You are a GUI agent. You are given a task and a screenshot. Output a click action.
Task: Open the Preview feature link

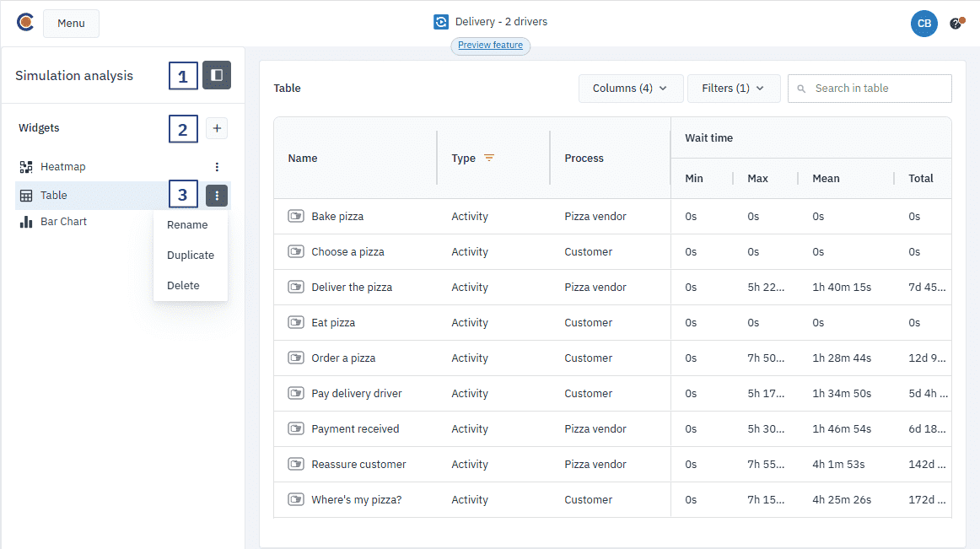point(490,46)
